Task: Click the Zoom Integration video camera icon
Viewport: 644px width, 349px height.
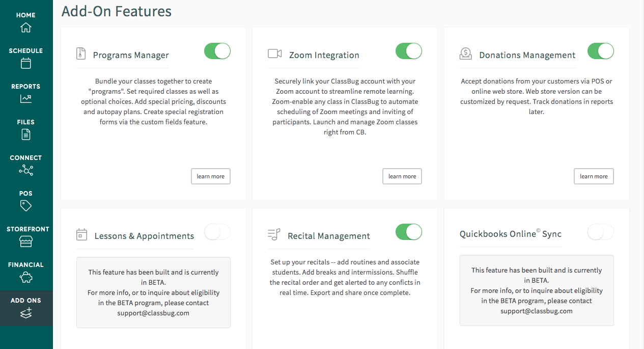Action: pos(275,53)
